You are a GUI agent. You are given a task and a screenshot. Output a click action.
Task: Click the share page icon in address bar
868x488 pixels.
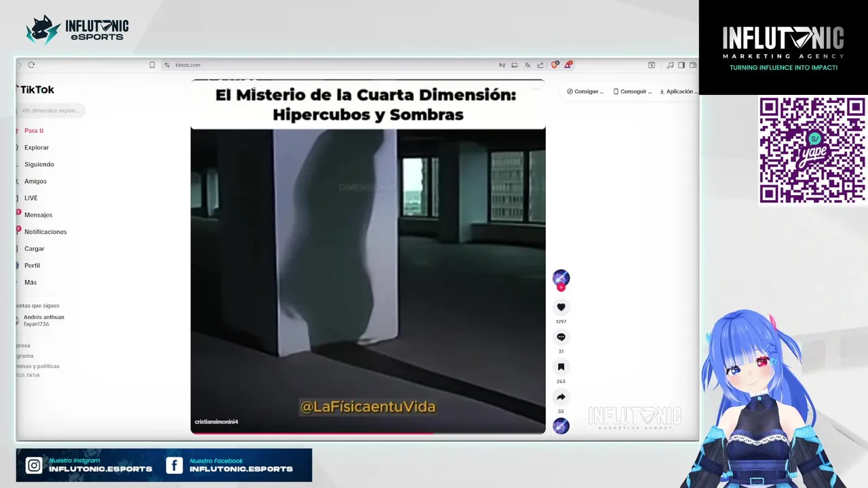pyautogui.click(x=540, y=65)
